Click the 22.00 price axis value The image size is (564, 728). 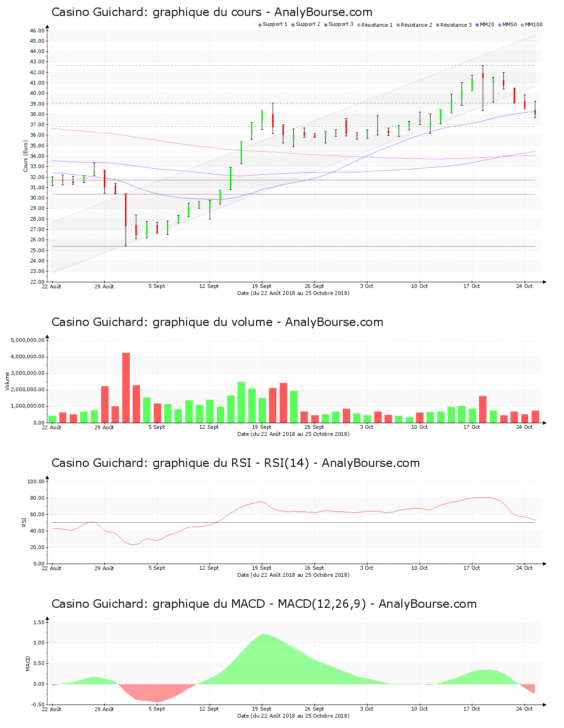pyautogui.click(x=37, y=282)
